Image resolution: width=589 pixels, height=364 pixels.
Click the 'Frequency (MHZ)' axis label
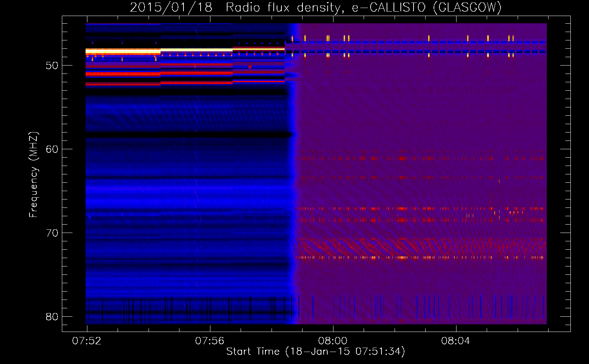33,175
